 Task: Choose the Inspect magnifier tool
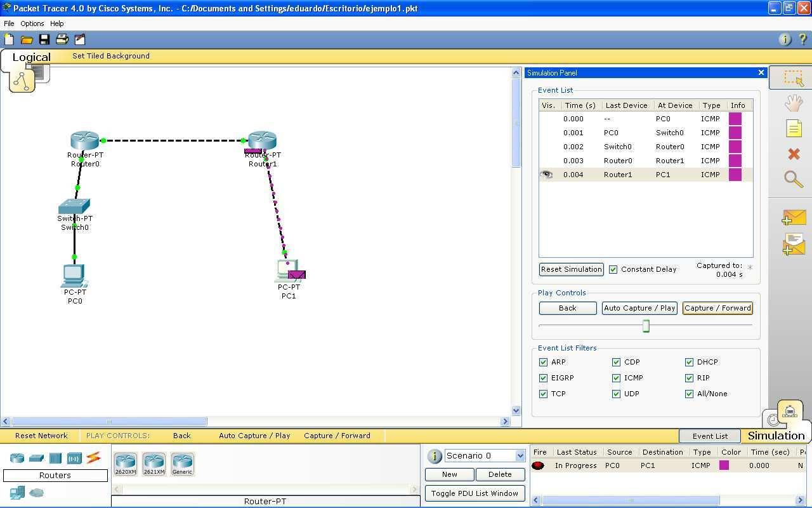794,179
